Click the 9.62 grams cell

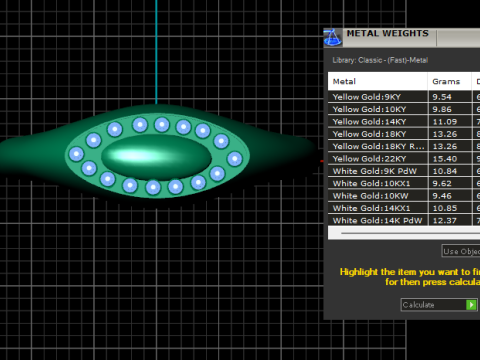pyautogui.click(x=449, y=183)
